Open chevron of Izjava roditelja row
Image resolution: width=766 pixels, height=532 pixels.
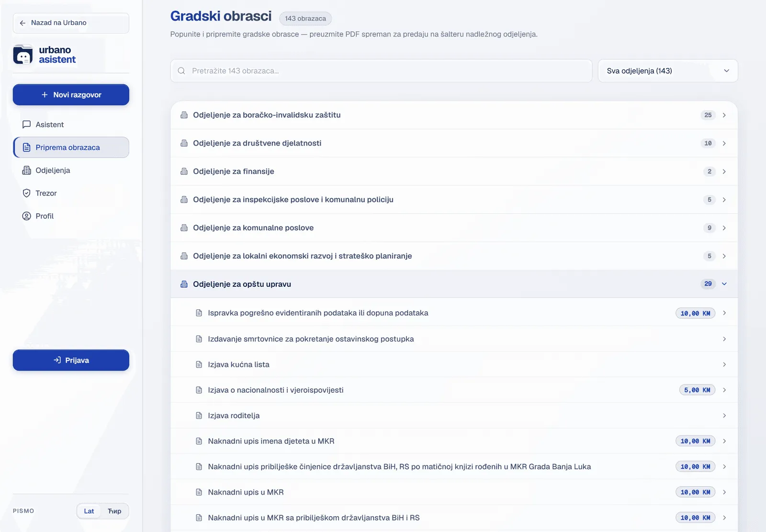click(x=724, y=416)
